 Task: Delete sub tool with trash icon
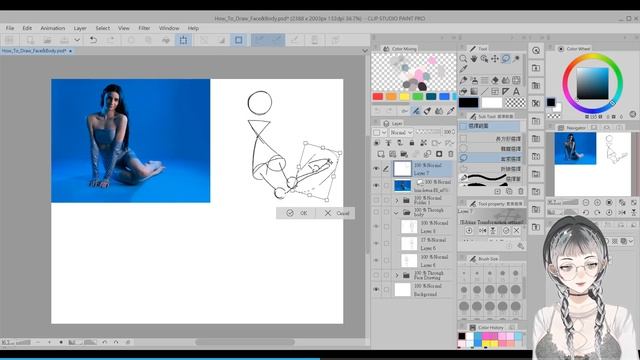point(521,191)
